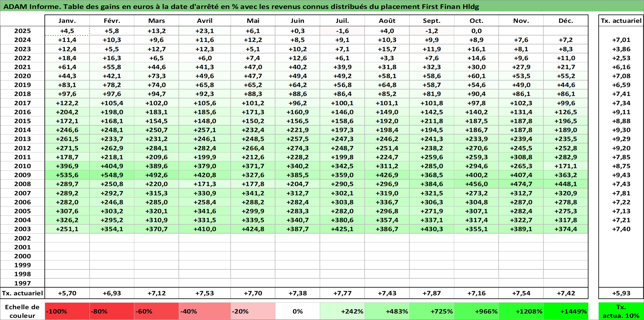Click the +7,01 actuarial rate for 2024
This screenshot has height=320, width=644.
click(x=621, y=40)
